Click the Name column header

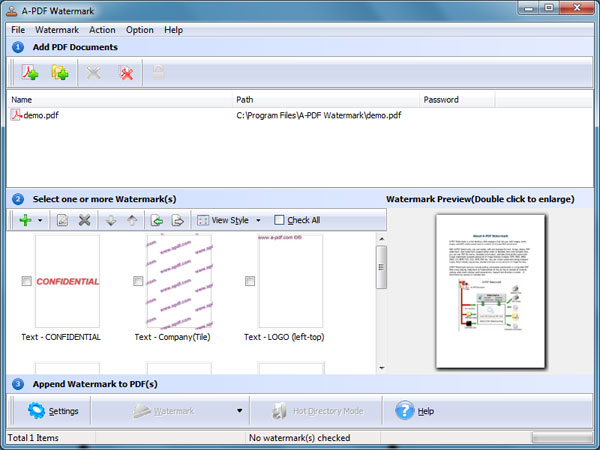120,99
